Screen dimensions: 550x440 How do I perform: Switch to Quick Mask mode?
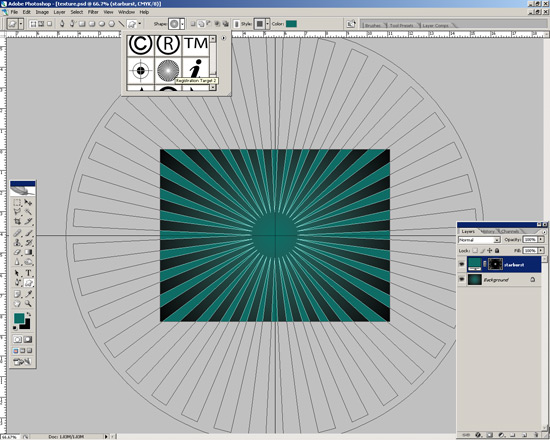(28, 339)
